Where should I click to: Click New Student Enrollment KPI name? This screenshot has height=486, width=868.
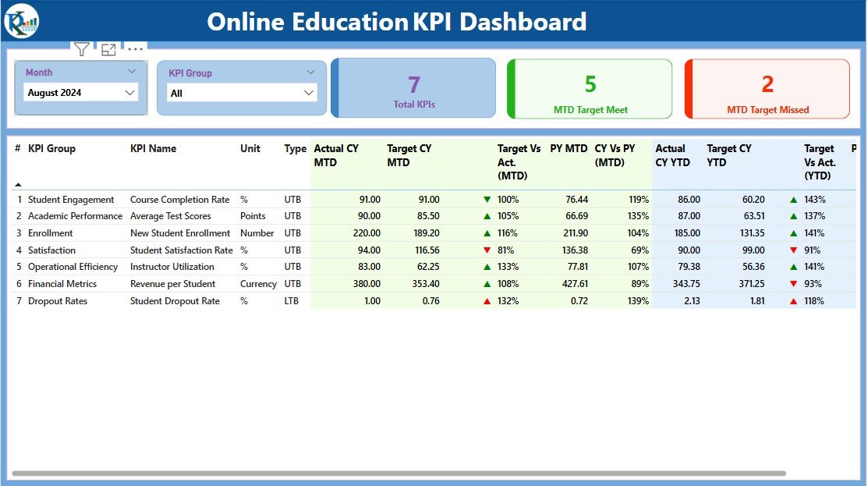point(180,233)
